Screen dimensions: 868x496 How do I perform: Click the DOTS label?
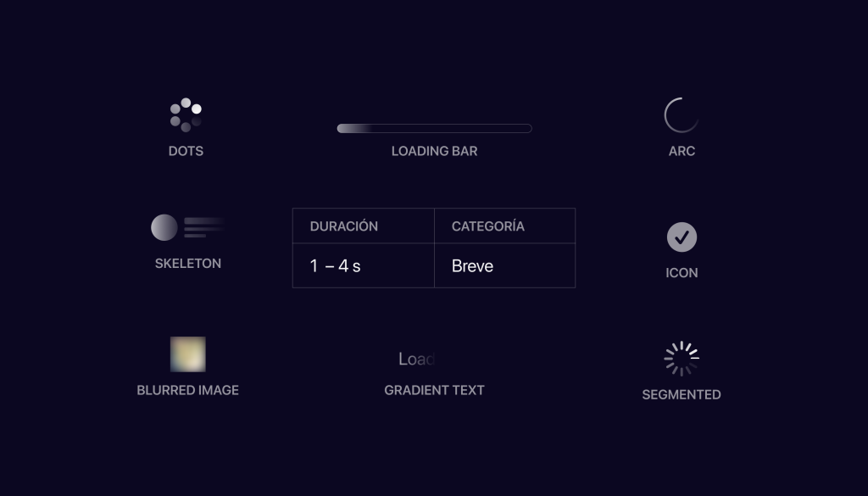[x=186, y=151]
